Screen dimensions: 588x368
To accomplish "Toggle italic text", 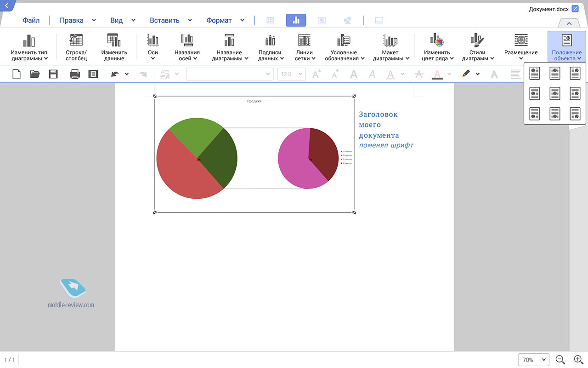I will tap(372, 74).
